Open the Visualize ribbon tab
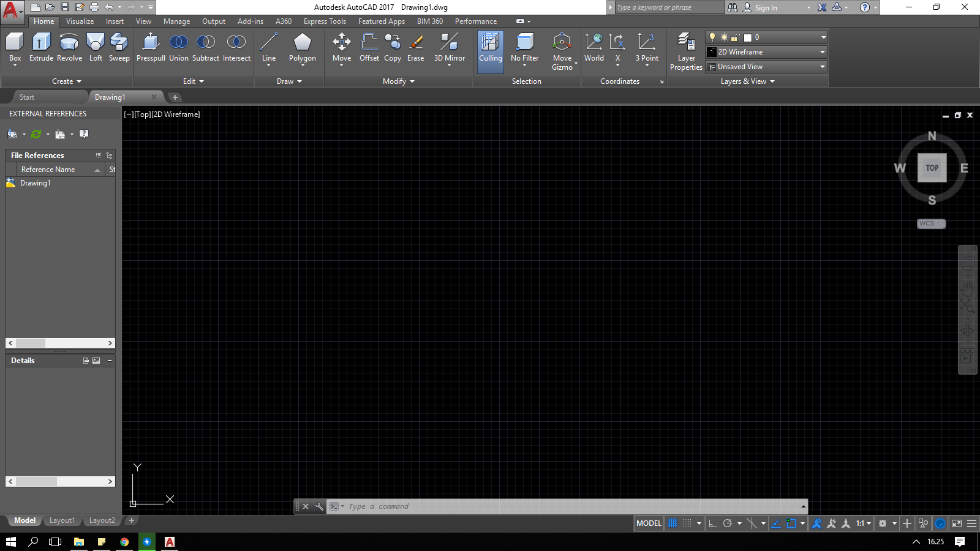The width and height of the screenshot is (980, 551). 80,21
